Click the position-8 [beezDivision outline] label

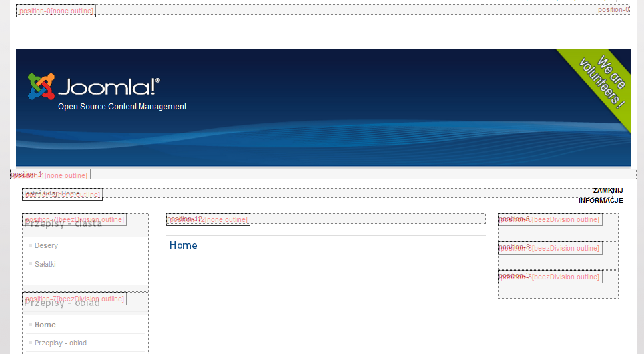click(x=550, y=248)
